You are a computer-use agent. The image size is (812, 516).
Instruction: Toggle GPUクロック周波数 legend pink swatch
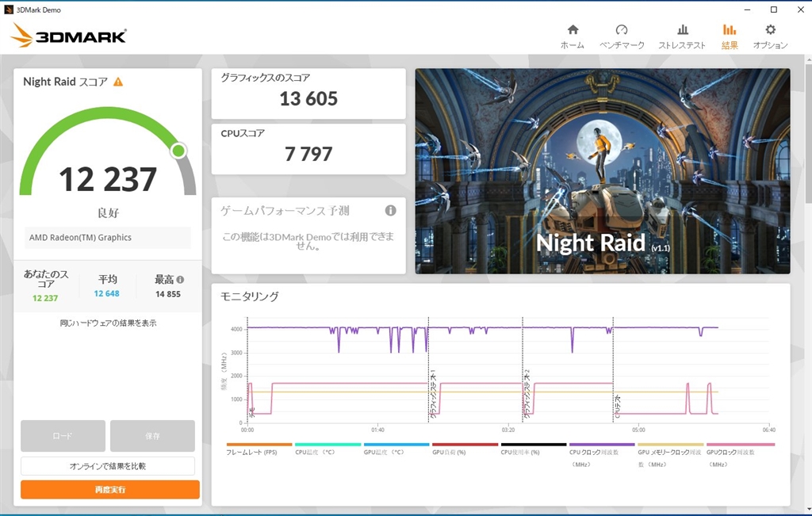point(741,445)
